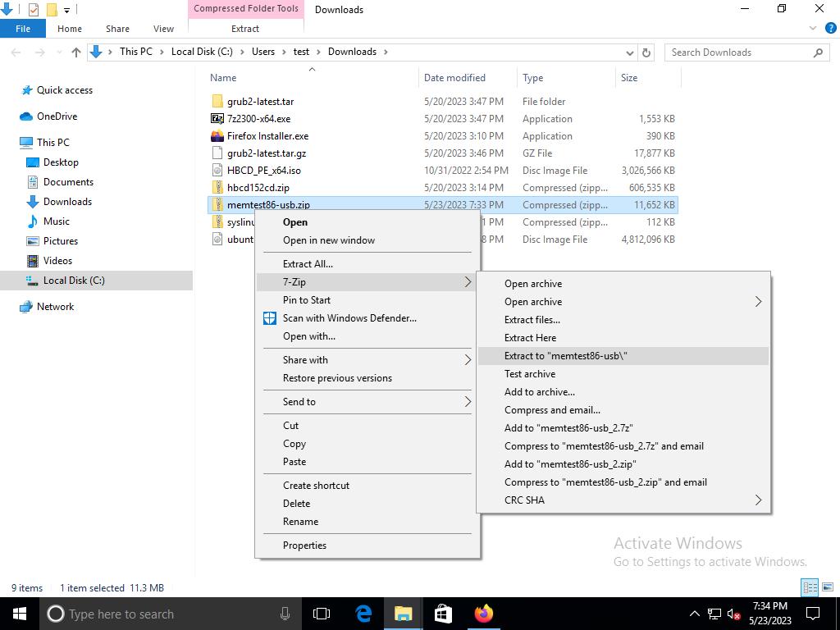
Task: Click the Search Downloads input field
Action: (738, 52)
